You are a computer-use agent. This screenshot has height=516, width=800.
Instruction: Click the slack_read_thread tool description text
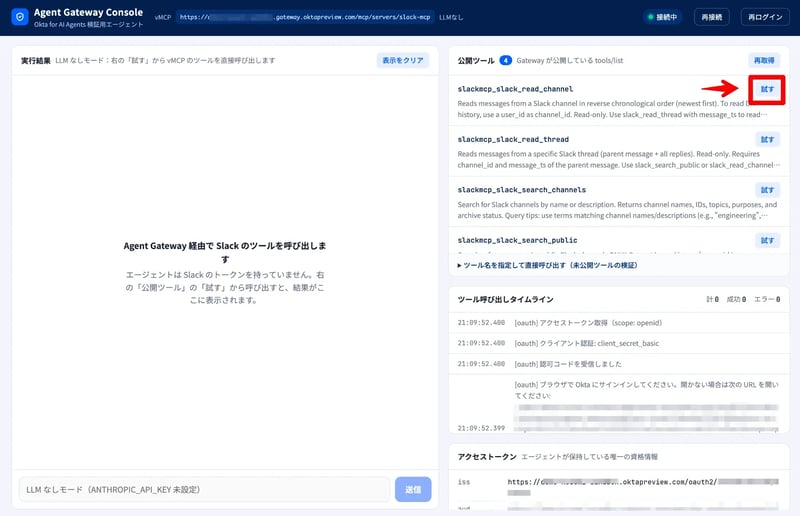click(618, 159)
